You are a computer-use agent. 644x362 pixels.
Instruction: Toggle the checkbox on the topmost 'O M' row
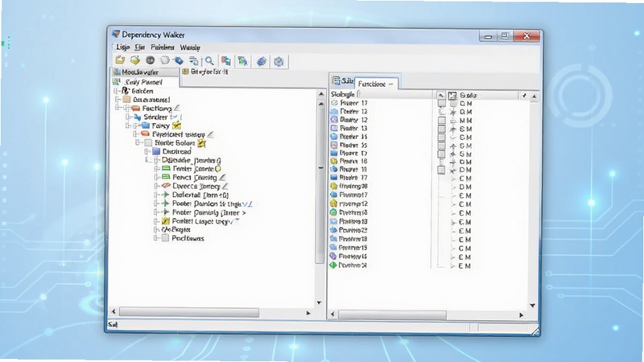[x=441, y=104]
